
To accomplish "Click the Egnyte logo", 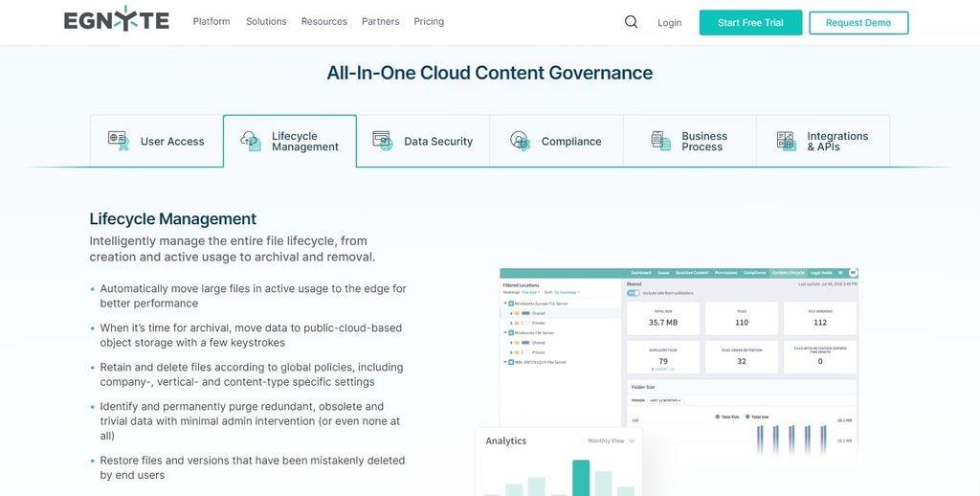I will tap(116, 21).
